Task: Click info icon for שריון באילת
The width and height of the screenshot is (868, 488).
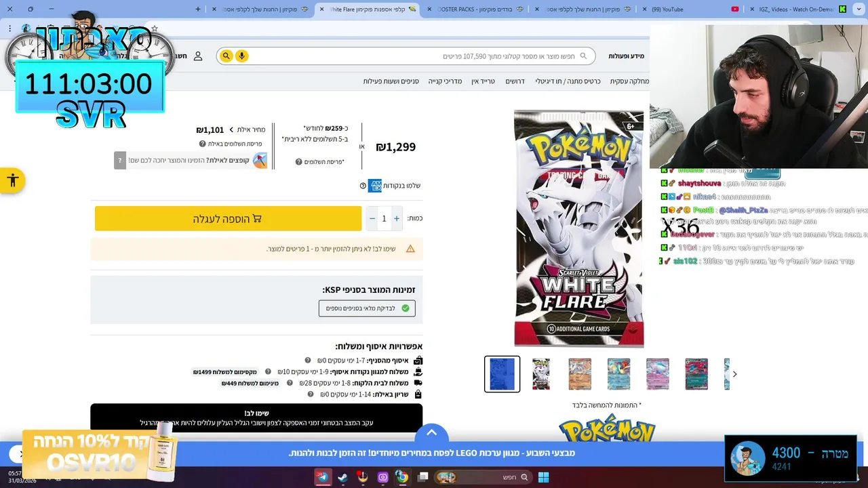Action: 311,394
